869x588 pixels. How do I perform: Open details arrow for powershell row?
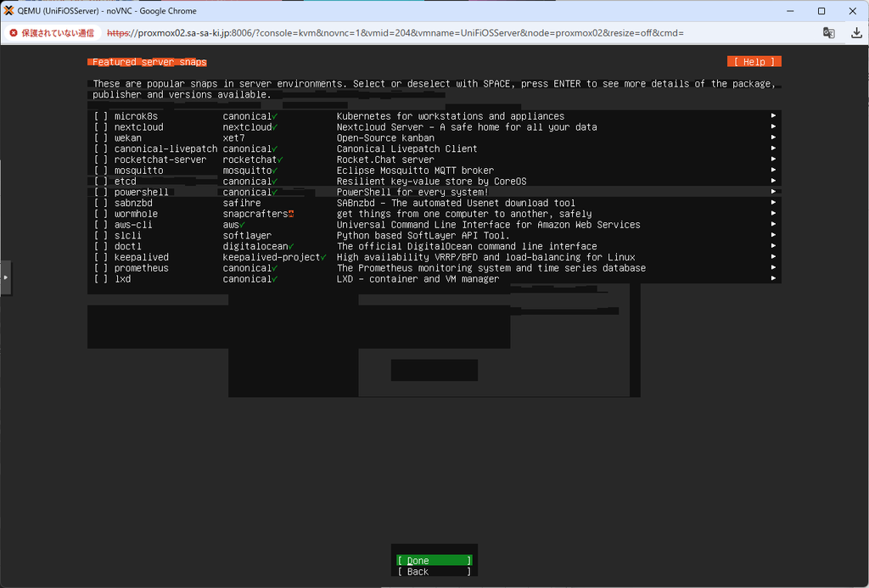tap(773, 192)
